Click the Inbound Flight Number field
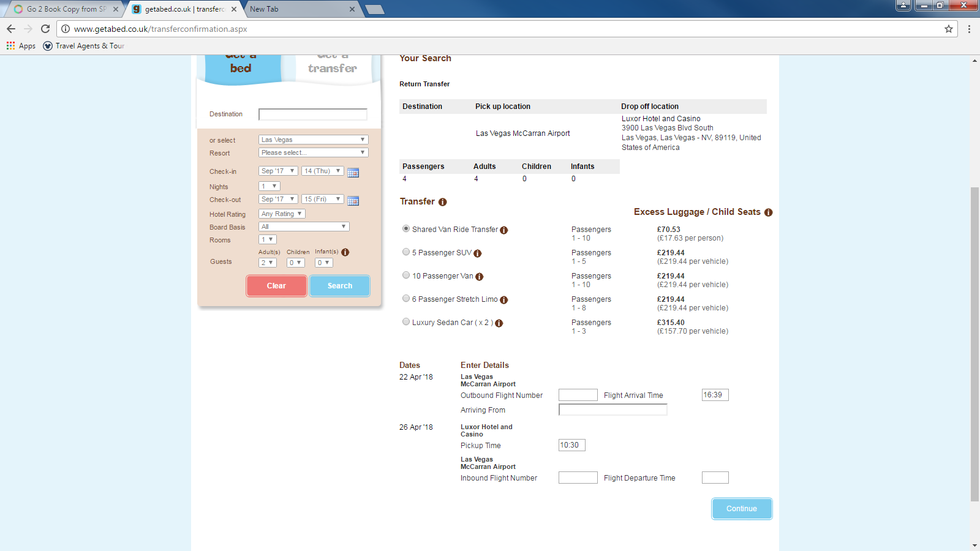The width and height of the screenshot is (980, 551). (578, 478)
